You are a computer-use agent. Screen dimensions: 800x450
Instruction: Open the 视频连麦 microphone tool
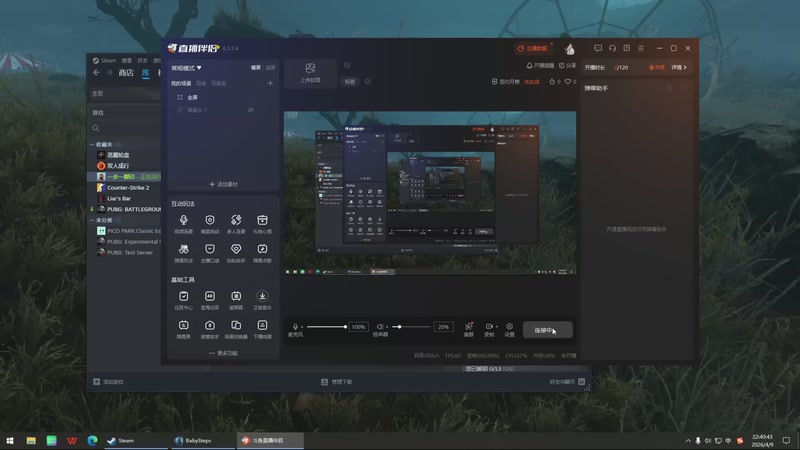(x=184, y=223)
